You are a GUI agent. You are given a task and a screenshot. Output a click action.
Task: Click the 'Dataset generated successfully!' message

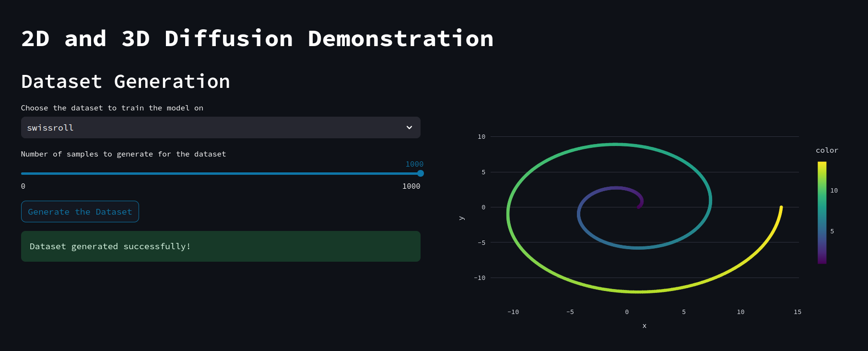pos(110,246)
